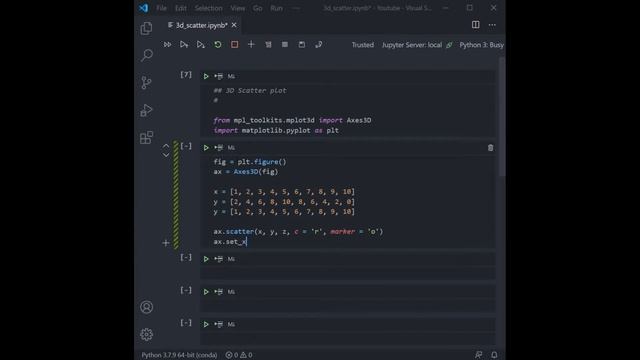Open the Extensions view
Screen dimensions: 640x360
pyautogui.click(x=147, y=138)
